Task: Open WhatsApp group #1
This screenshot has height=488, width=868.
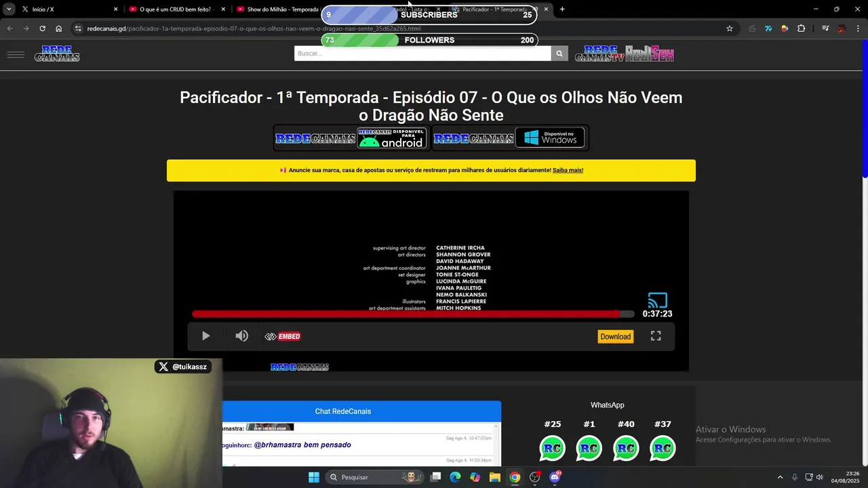Action: [589, 448]
